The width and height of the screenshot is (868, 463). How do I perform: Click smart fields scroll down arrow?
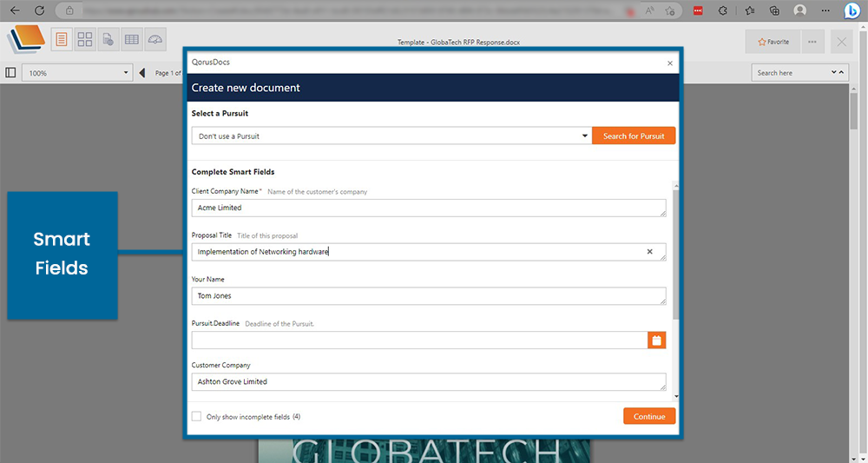(676, 396)
